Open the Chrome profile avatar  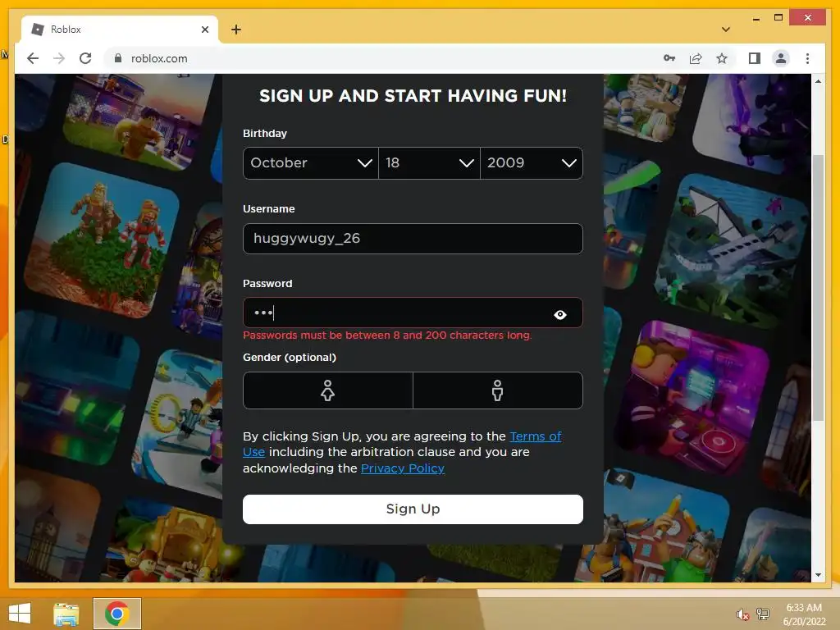(781, 58)
